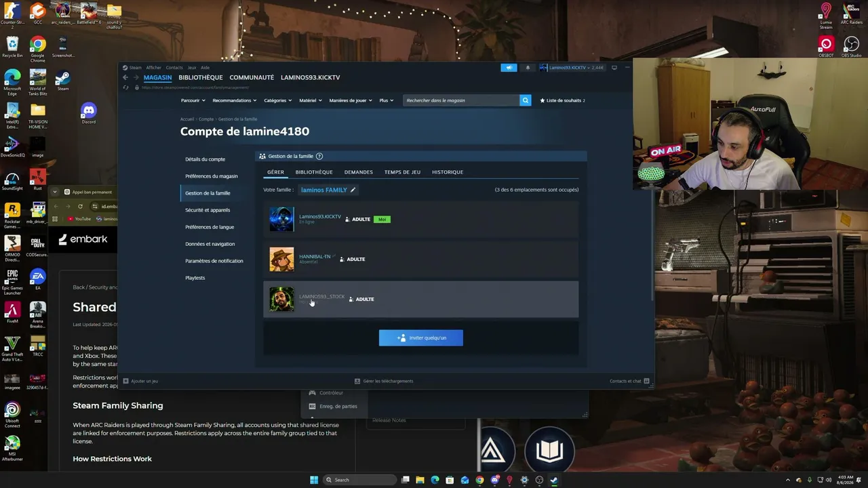Click Inviter quelqu'un button
This screenshot has height=488, width=868.
[x=421, y=338]
